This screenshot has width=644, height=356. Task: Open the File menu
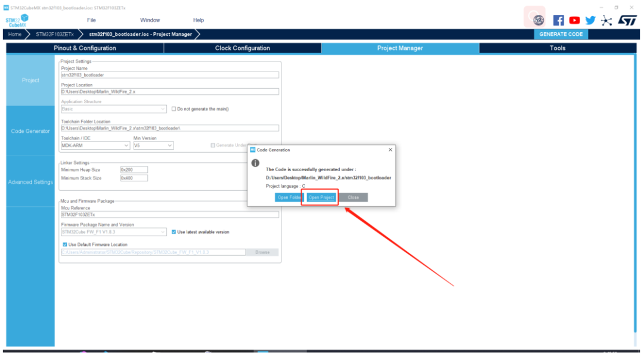(x=91, y=20)
